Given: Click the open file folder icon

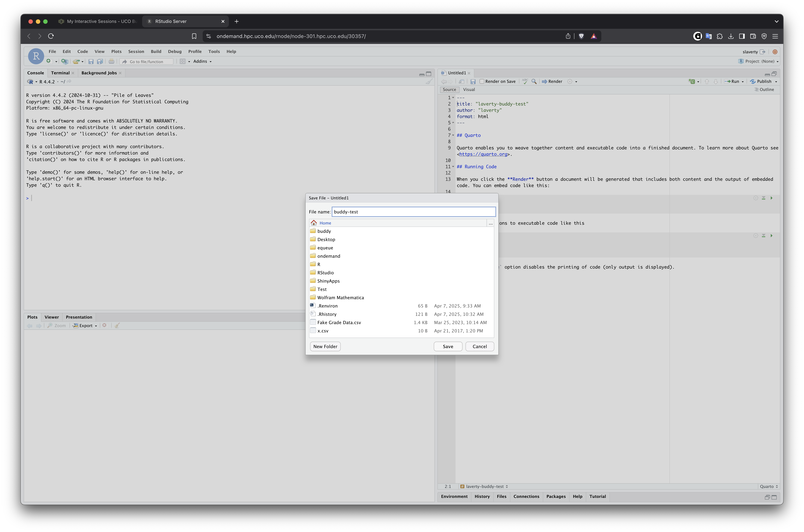Looking at the screenshot, I should pyautogui.click(x=76, y=61).
